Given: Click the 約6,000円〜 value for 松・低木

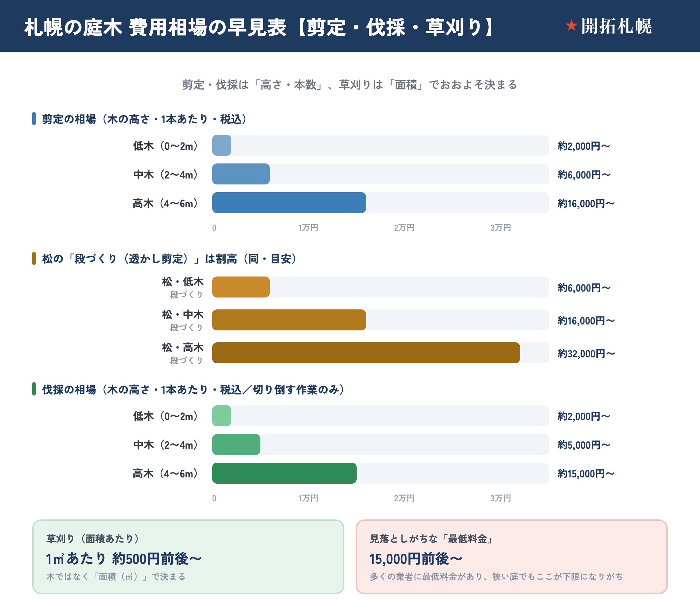Looking at the screenshot, I should coord(584,288).
